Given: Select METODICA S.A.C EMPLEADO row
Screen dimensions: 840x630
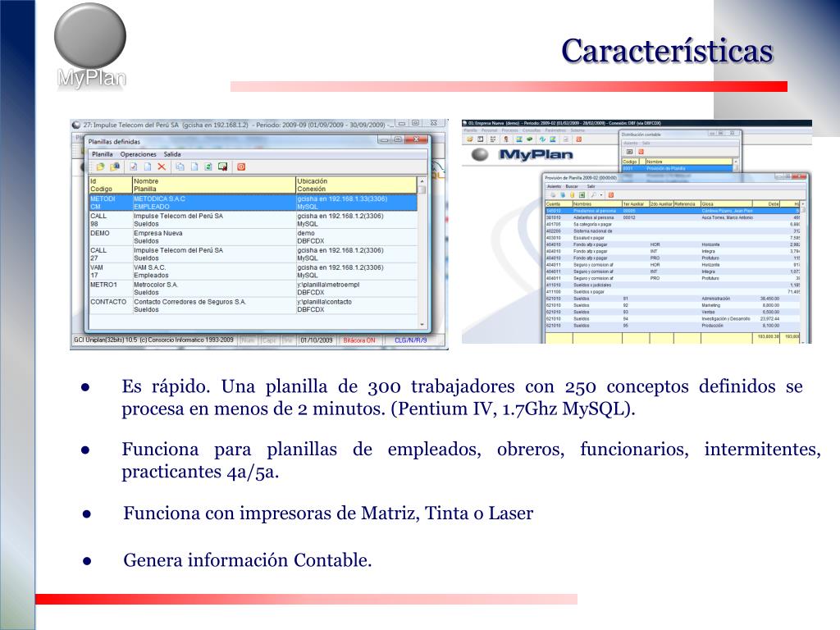Looking at the screenshot, I should click(x=253, y=203).
